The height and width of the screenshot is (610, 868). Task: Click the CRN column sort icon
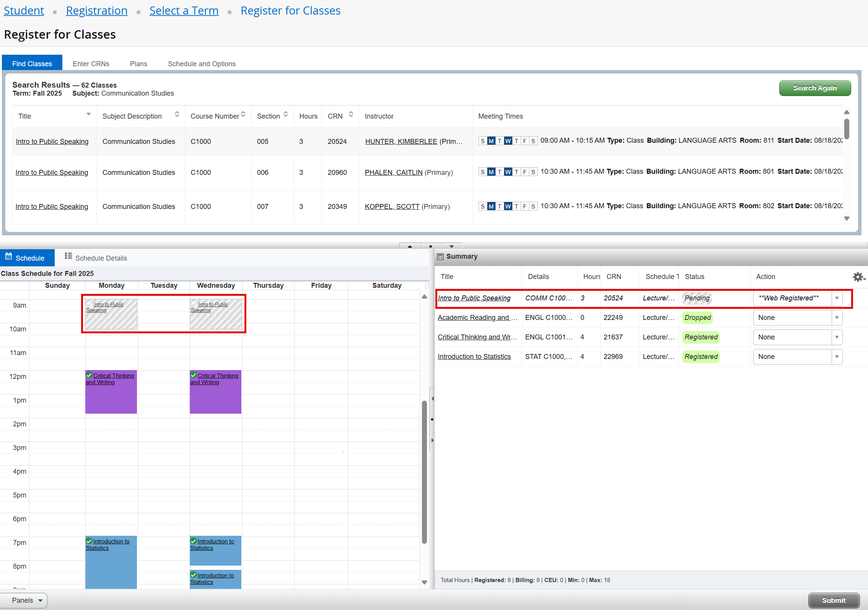pyautogui.click(x=351, y=114)
